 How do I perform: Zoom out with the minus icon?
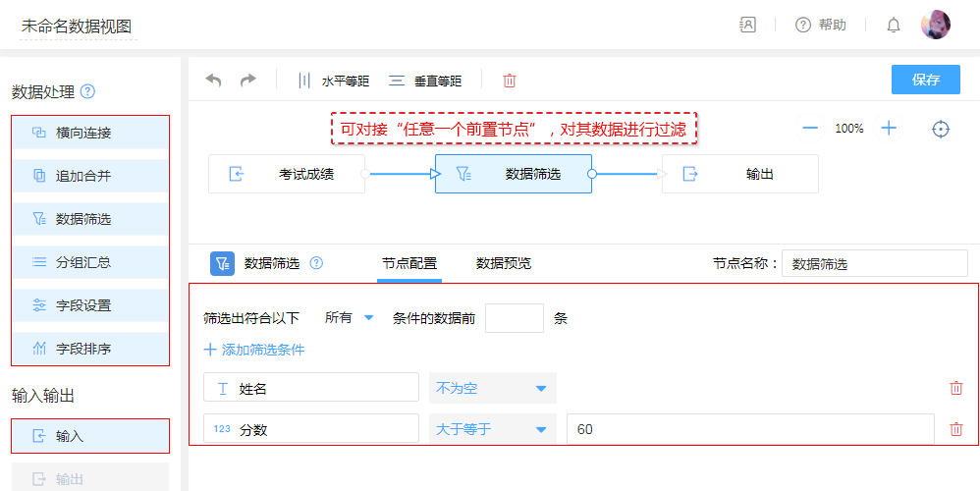pyautogui.click(x=810, y=129)
